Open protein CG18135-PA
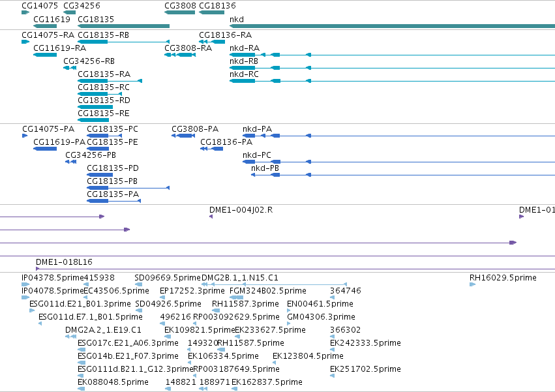 point(114,201)
